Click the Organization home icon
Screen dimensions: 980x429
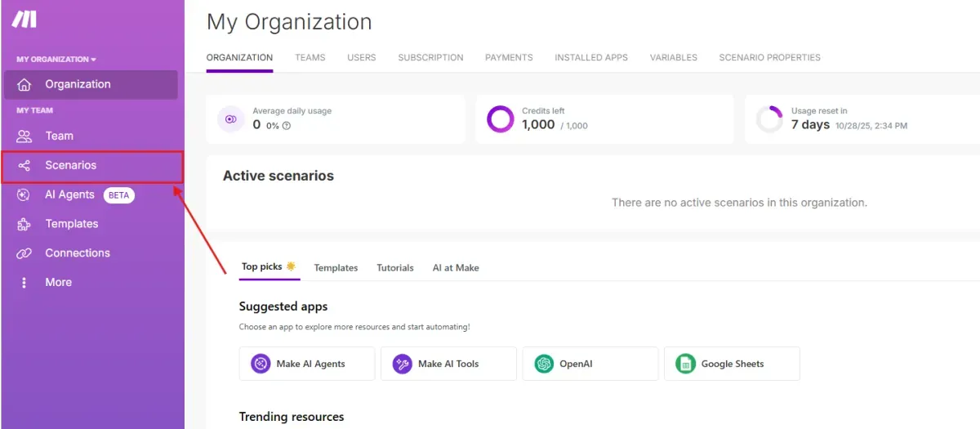pos(24,84)
